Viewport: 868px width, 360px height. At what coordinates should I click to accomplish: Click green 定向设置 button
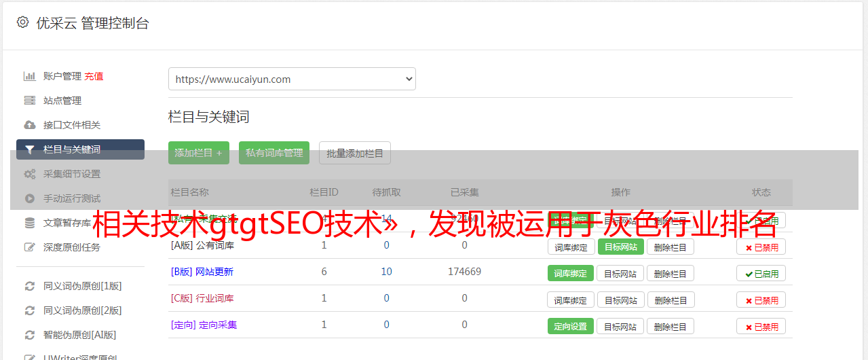coord(571,326)
